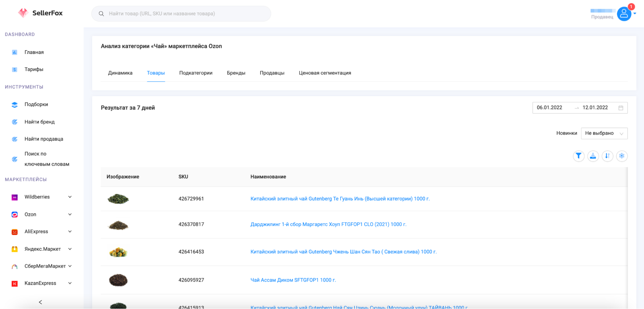644x309 pixels.
Task: Open Чай Ассам Диком product link
Action: click(x=293, y=280)
